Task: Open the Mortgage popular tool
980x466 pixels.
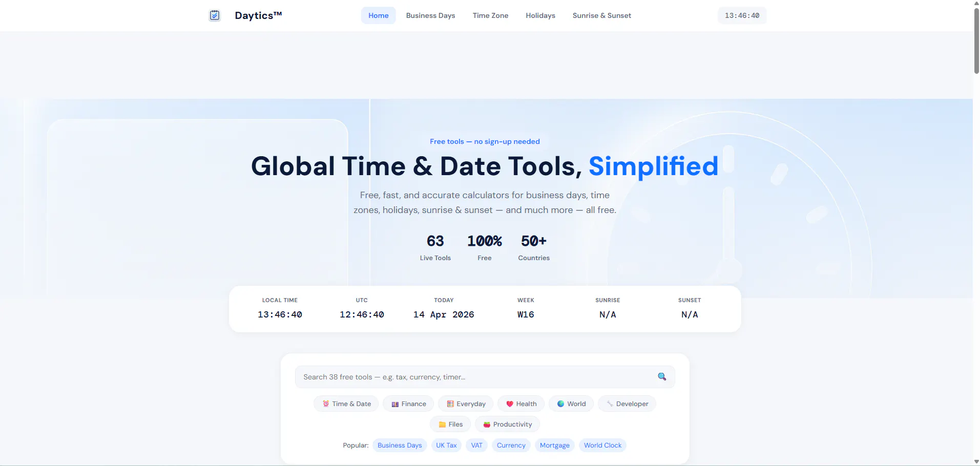Action: [554, 445]
